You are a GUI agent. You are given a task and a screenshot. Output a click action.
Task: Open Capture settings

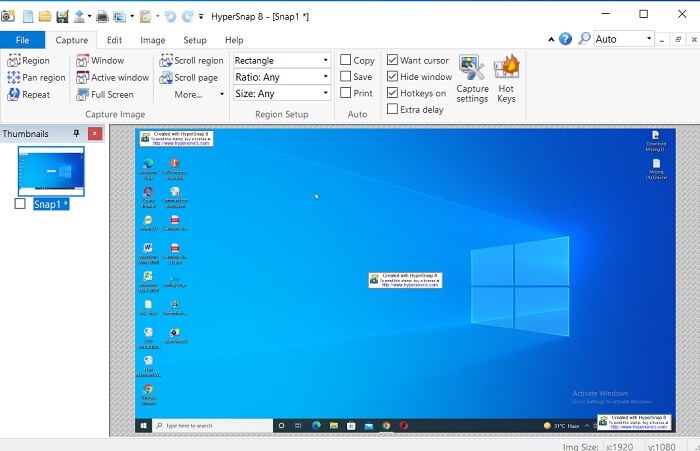coord(472,79)
